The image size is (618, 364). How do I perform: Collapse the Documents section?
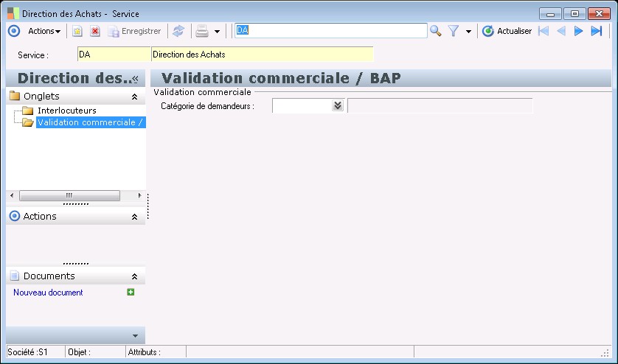(134, 276)
